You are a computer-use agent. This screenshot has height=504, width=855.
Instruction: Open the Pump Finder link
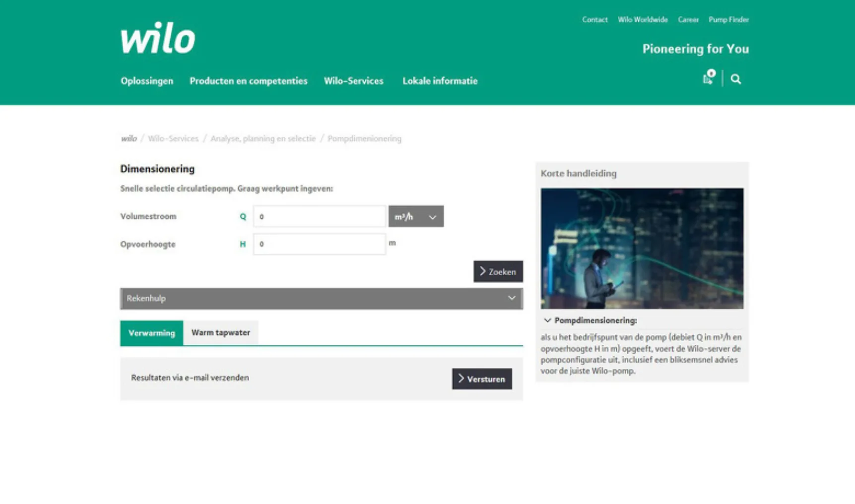click(x=728, y=19)
